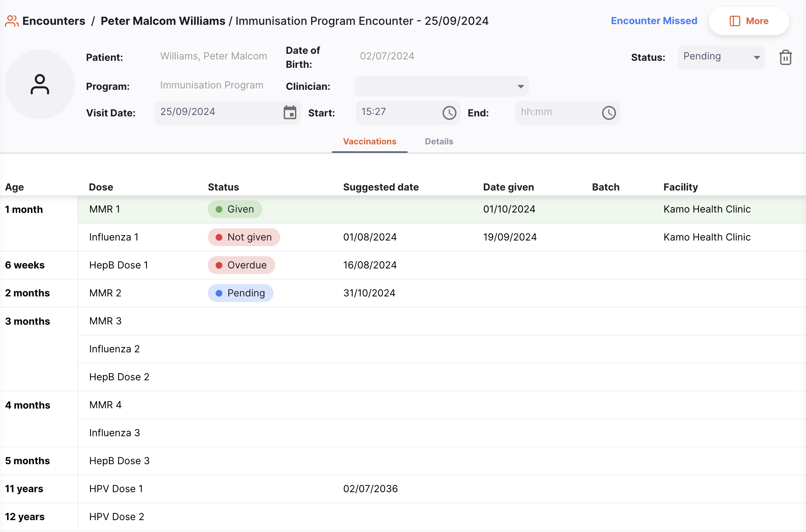The height and width of the screenshot is (532, 806).
Task: Expand the Clinician dropdown
Action: point(441,86)
